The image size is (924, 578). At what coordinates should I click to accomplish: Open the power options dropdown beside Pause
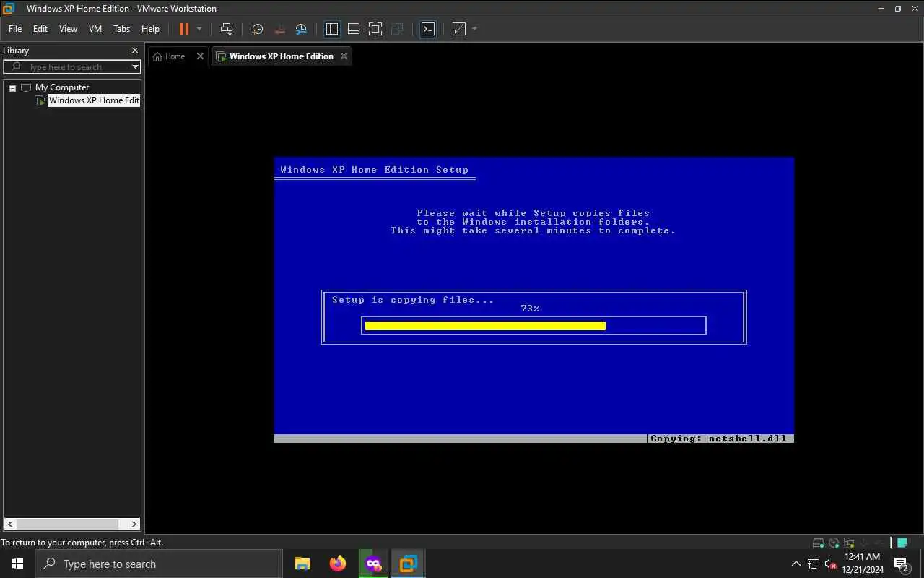[199, 29]
